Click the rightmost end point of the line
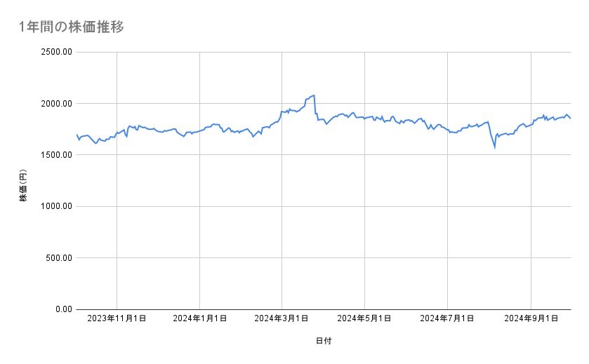The width and height of the screenshot is (589, 364). click(x=570, y=118)
